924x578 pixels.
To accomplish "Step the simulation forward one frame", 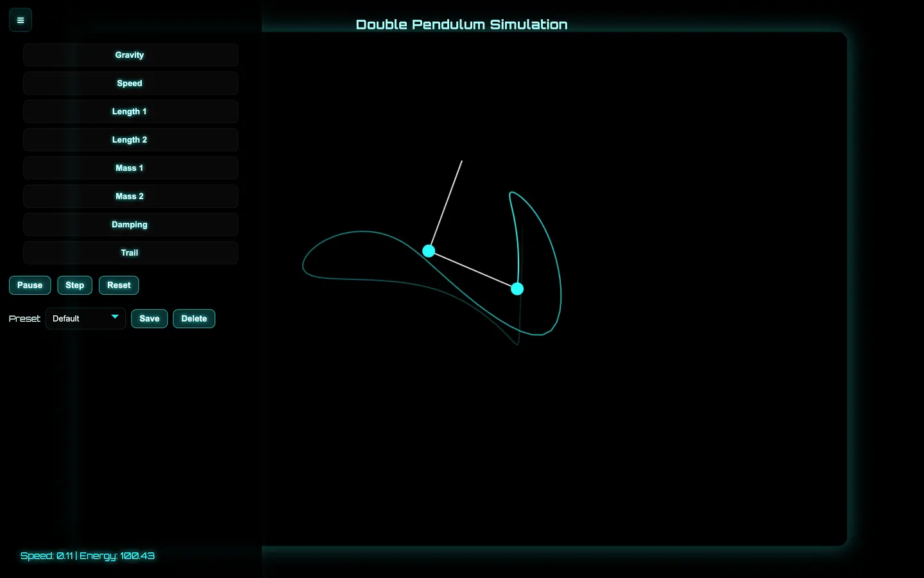I will tap(74, 285).
